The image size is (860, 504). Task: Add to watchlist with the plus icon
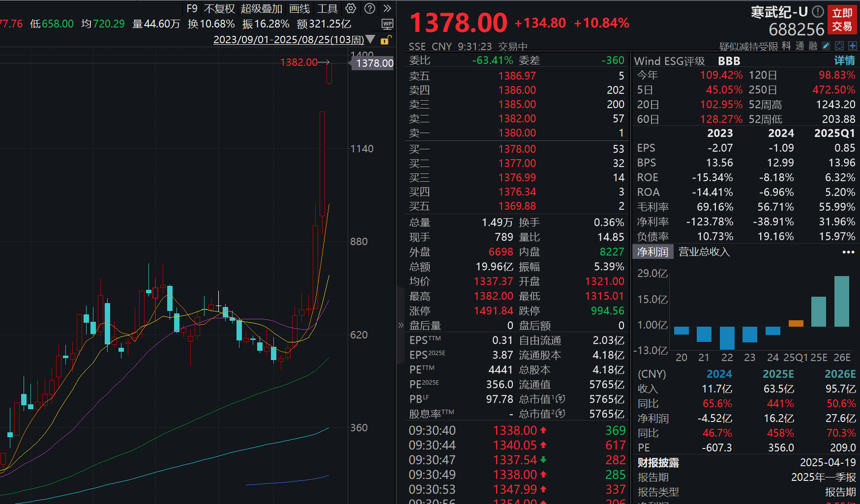[853, 45]
